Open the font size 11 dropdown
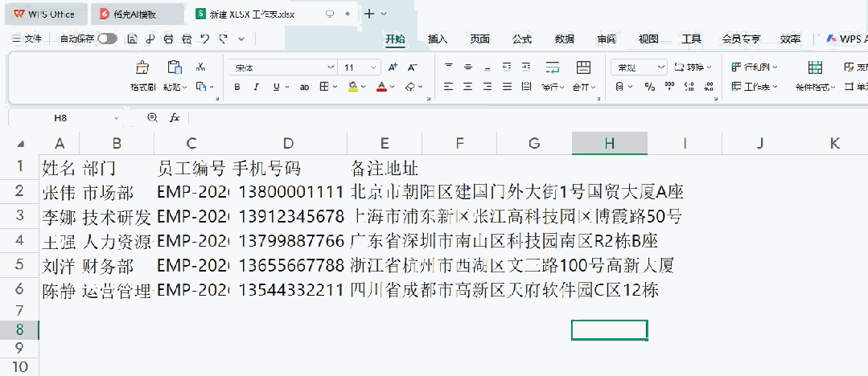This screenshot has height=376, width=868. [x=375, y=67]
